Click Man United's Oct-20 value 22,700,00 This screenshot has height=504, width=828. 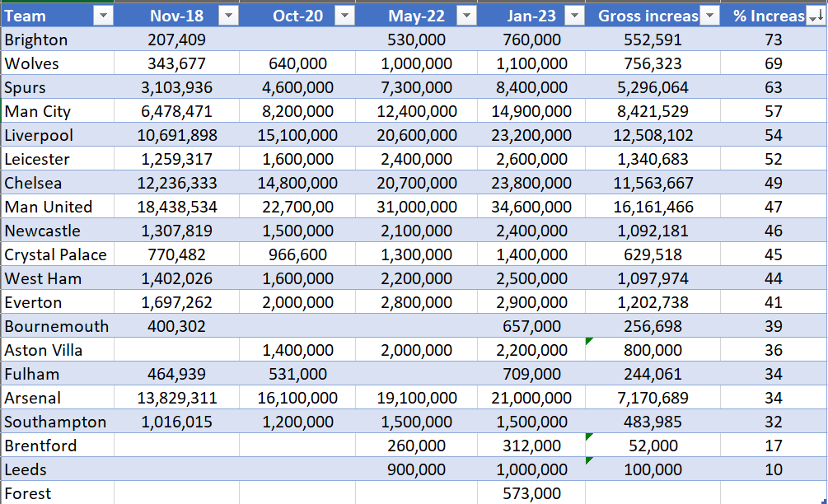(297, 207)
